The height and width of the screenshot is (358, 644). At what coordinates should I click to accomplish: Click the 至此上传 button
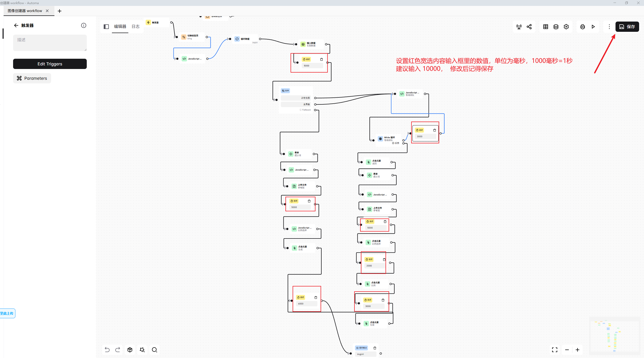click(x=7, y=313)
